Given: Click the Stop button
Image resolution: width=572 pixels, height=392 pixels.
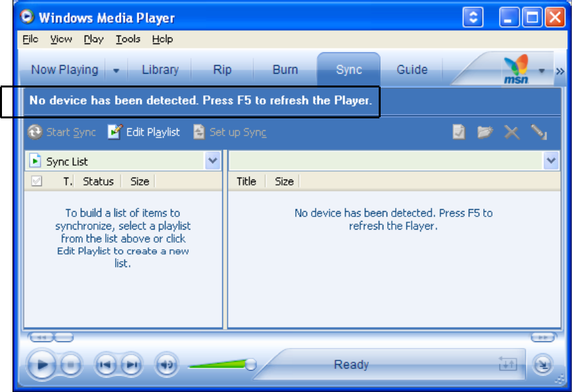Looking at the screenshot, I should 71,364.
